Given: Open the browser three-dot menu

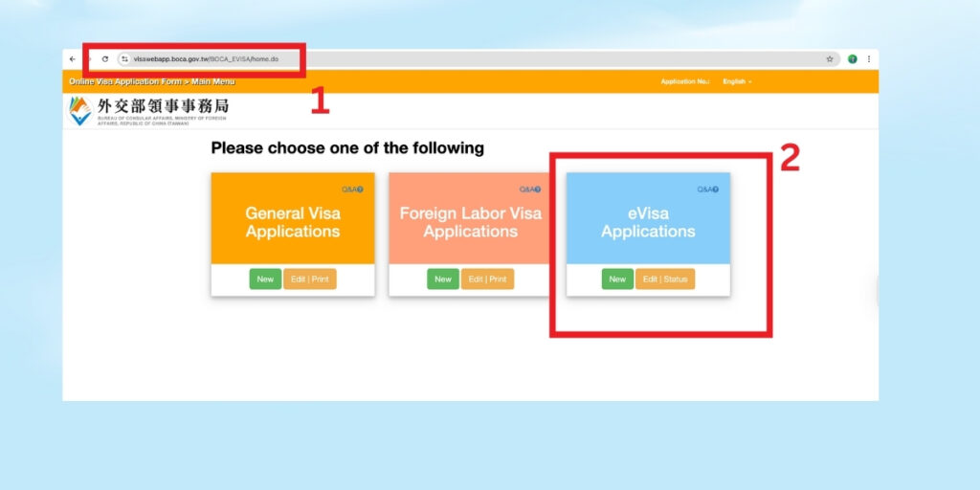Looking at the screenshot, I should pos(869,59).
